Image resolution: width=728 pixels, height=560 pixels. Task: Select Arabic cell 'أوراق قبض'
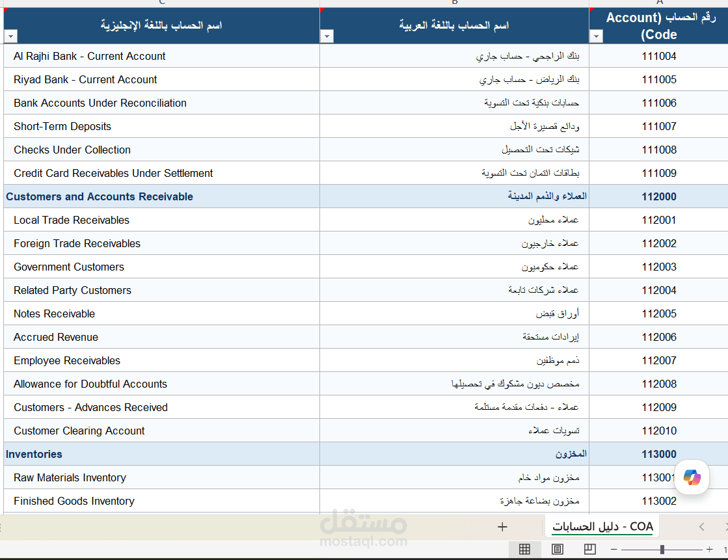point(455,313)
